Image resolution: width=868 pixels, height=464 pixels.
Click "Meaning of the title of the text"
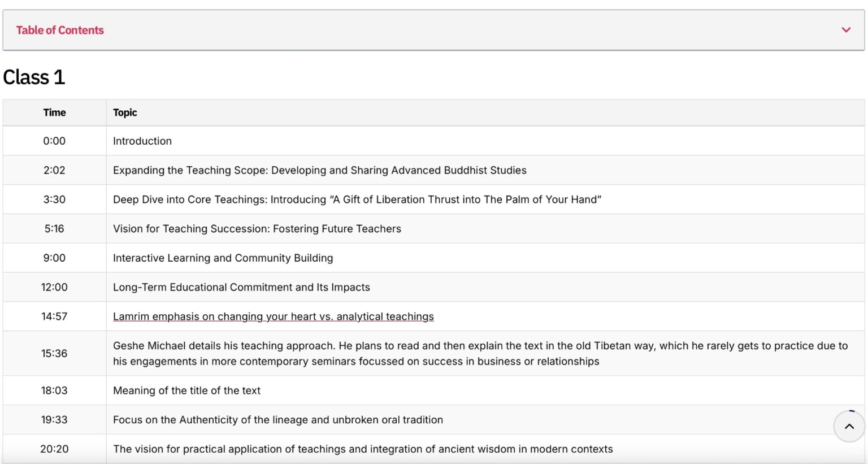click(186, 391)
